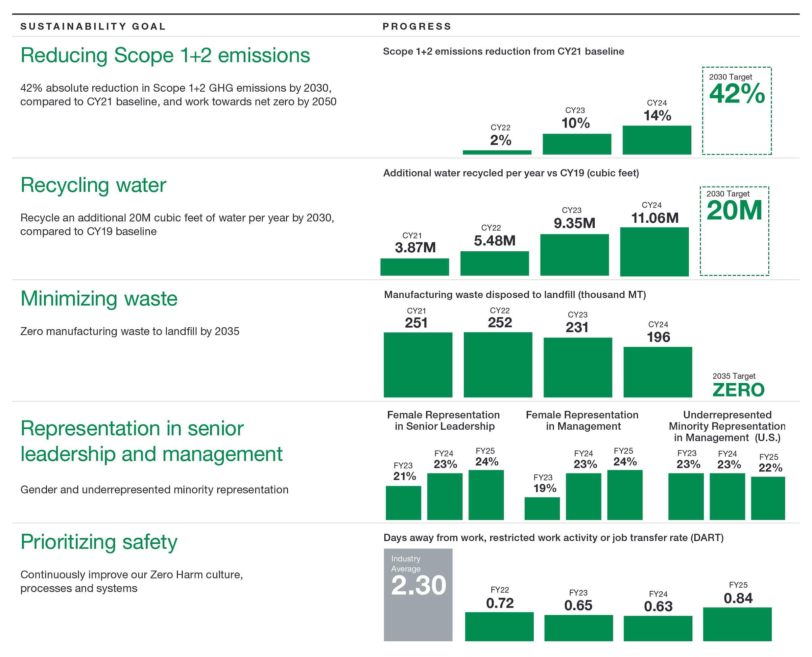Select the 'Minimizing waste' heading
This screenshot has height=657, width=812.
pyautogui.click(x=99, y=299)
